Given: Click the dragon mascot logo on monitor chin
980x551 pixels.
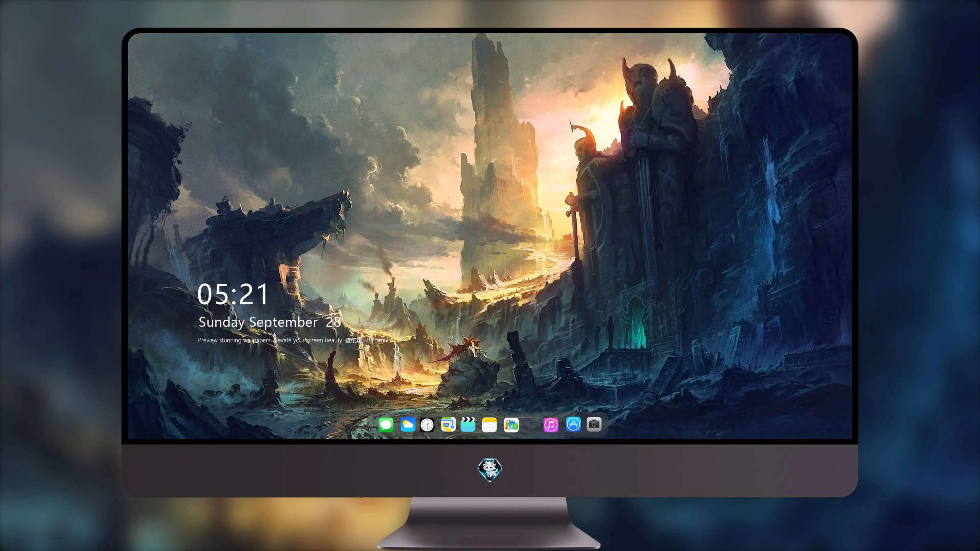Looking at the screenshot, I should pos(490,470).
